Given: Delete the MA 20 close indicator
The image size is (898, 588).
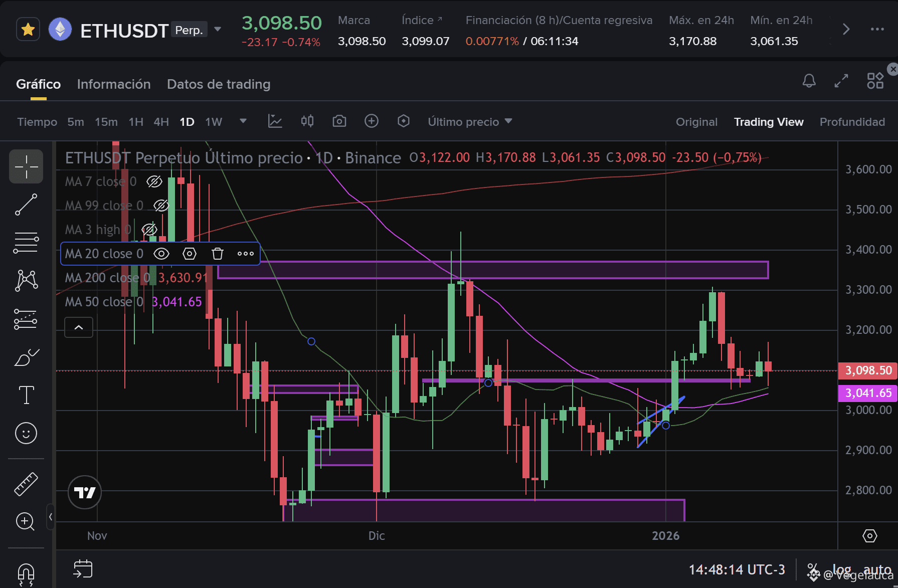Looking at the screenshot, I should (x=218, y=254).
